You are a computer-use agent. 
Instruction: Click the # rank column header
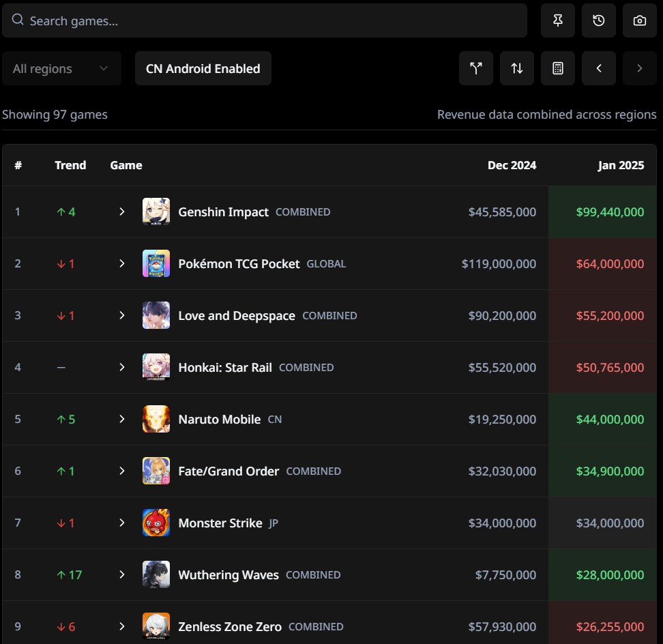point(18,165)
